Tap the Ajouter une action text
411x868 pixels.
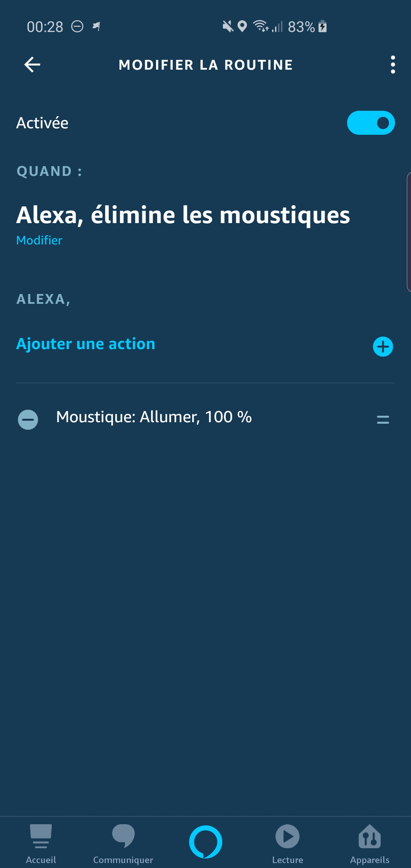pyautogui.click(x=86, y=344)
